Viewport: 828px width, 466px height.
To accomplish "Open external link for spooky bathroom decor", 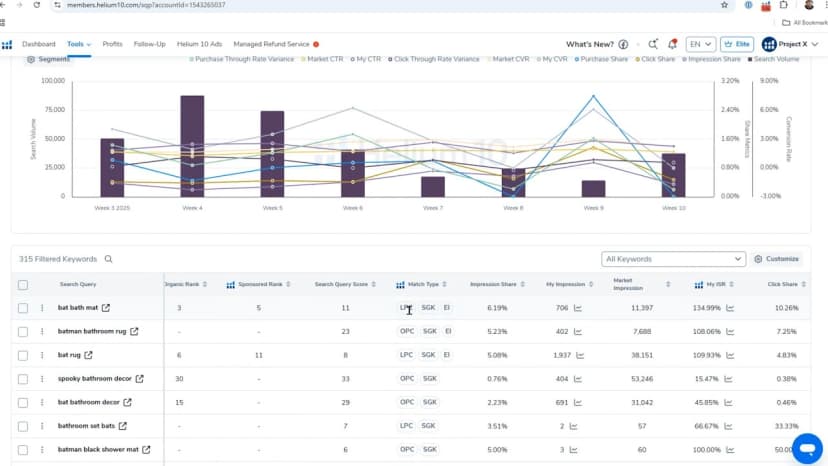I will tap(139, 379).
